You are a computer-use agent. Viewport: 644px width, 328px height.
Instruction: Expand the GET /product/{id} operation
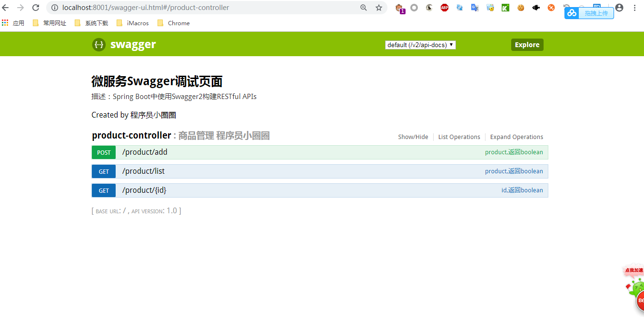pyautogui.click(x=320, y=190)
